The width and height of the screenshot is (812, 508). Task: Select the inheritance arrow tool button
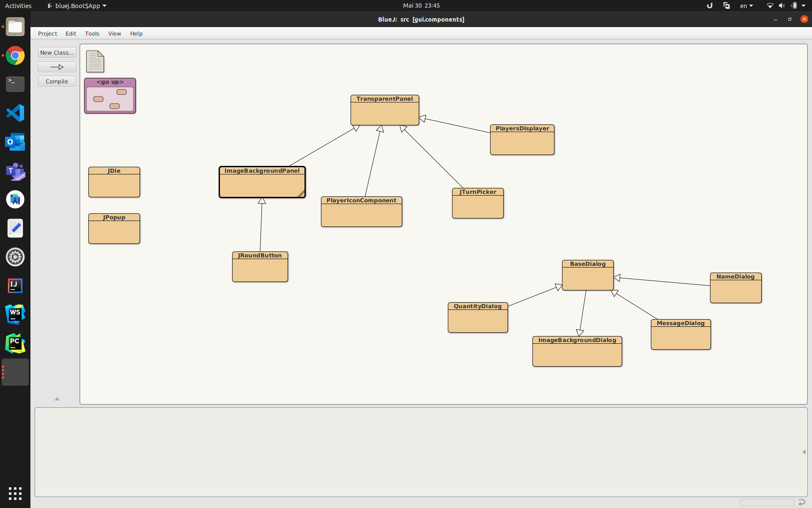click(57, 67)
